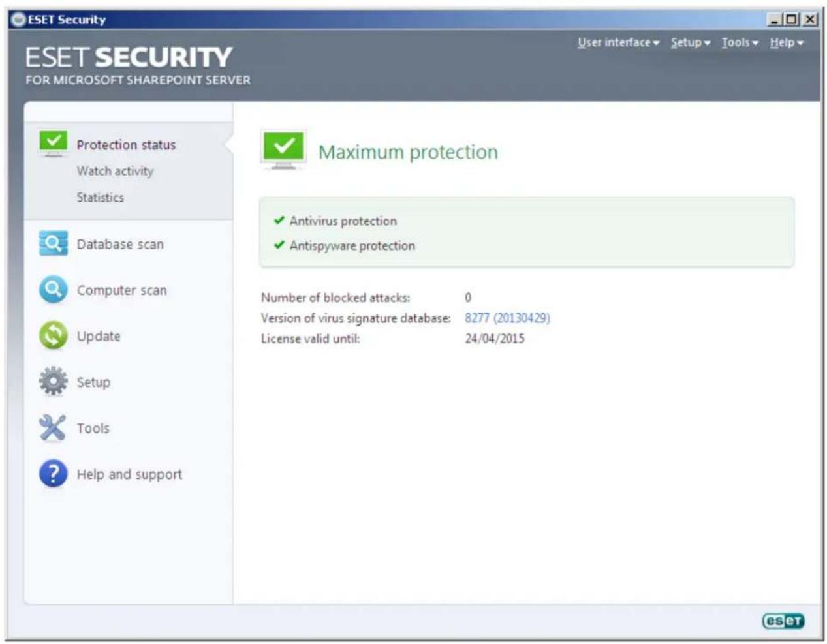
Task: Open the Setup label in the sidebar
Action: click(93, 382)
